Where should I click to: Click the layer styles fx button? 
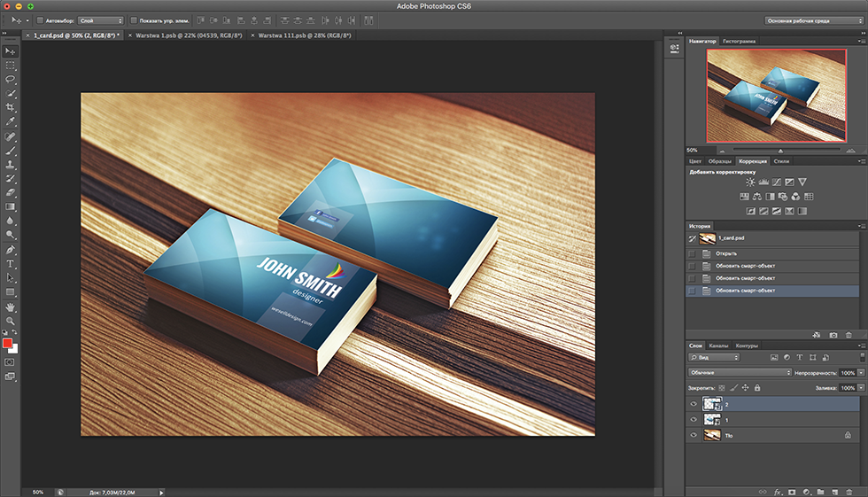tap(778, 492)
